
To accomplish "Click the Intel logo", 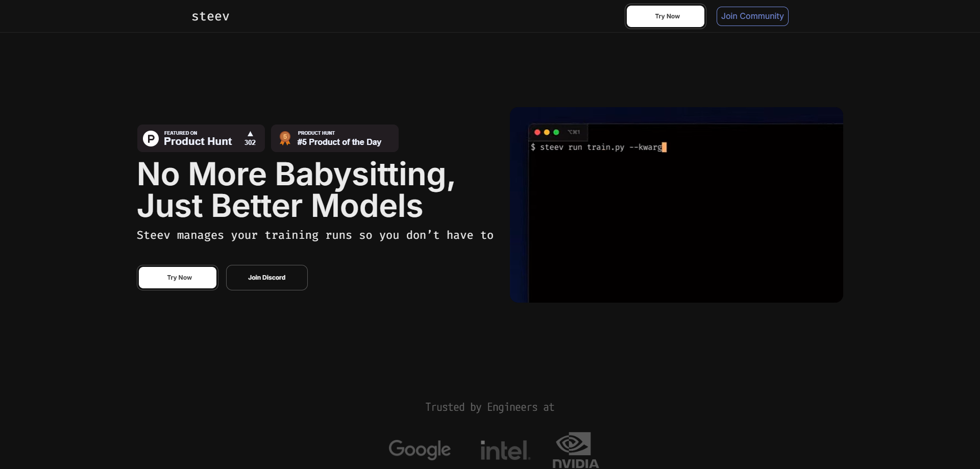I will (x=504, y=450).
